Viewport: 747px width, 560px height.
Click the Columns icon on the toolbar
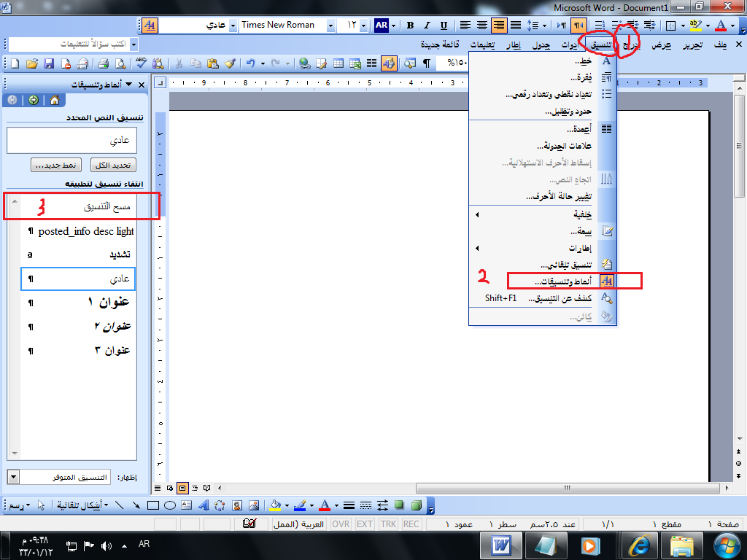point(371,63)
